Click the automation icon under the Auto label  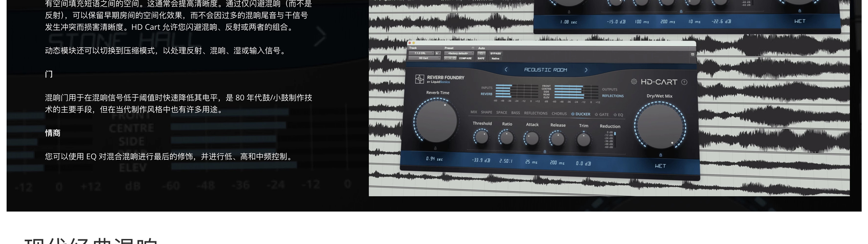click(481, 53)
